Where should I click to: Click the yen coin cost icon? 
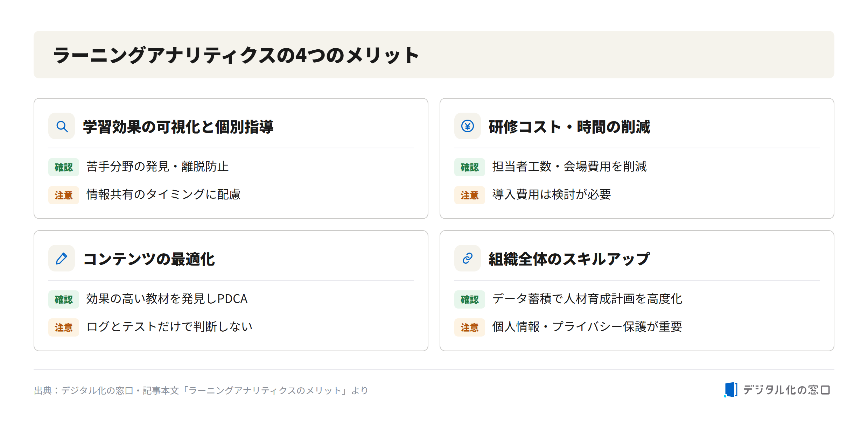click(x=468, y=126)
